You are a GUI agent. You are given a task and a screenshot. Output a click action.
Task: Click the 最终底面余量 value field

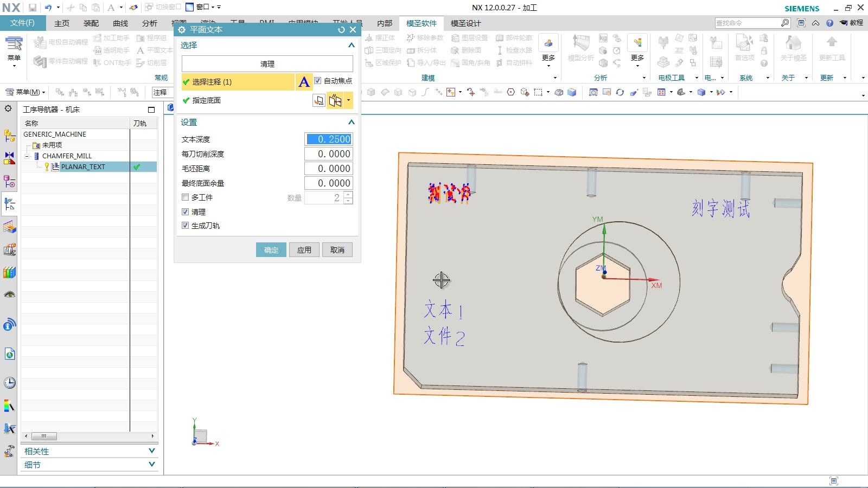point(329,183)
